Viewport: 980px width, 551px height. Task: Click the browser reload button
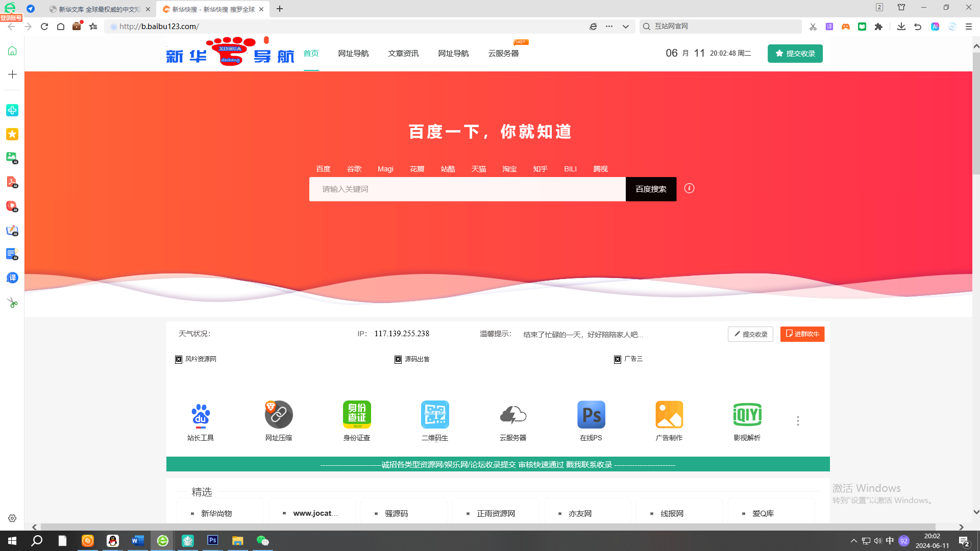point(44,27)
